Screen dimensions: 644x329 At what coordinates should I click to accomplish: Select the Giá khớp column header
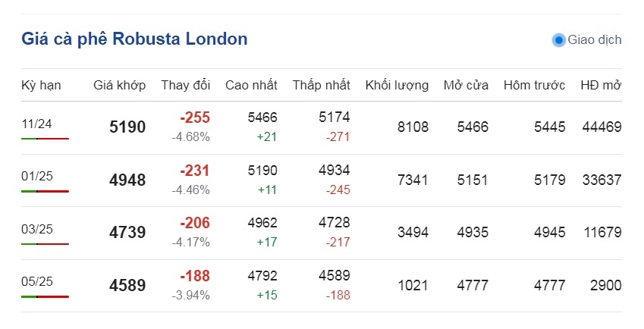120,85
